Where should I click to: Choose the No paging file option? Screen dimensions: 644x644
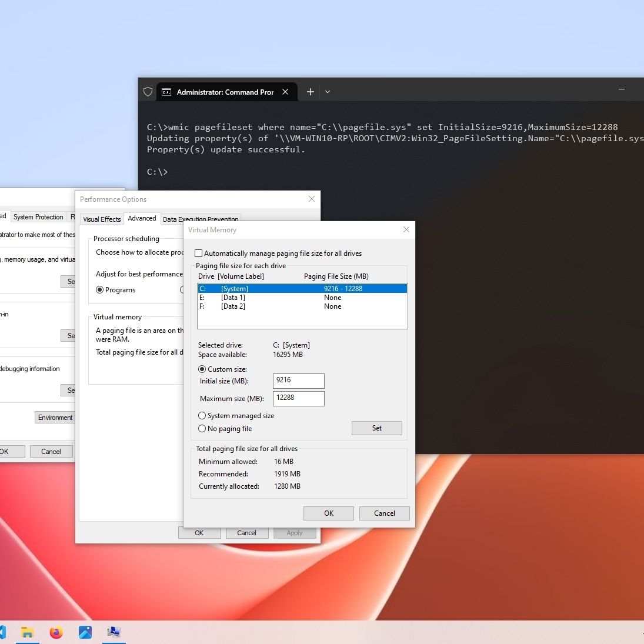(x=202, y=429)
